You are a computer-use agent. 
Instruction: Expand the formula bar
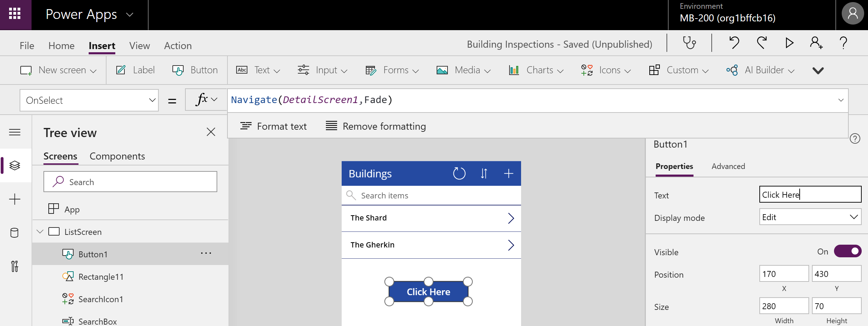[x=841, y=100]
